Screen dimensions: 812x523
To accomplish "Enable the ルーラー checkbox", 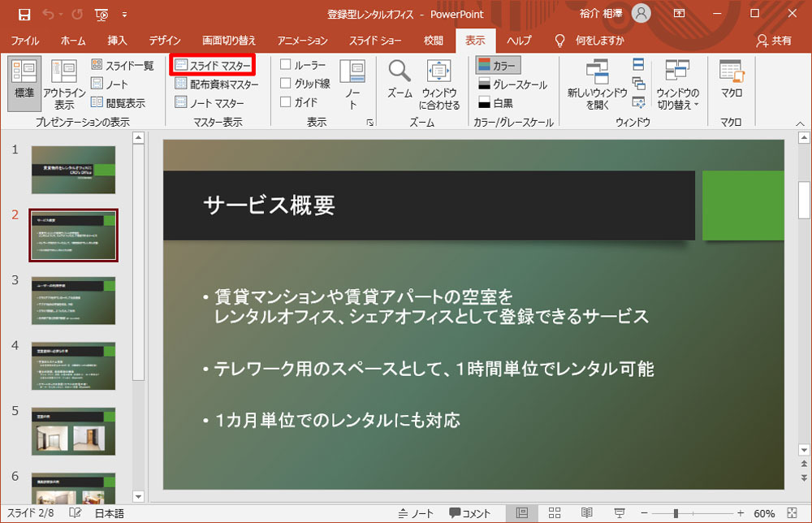I will pyautogui.click(x=285, y=64).
